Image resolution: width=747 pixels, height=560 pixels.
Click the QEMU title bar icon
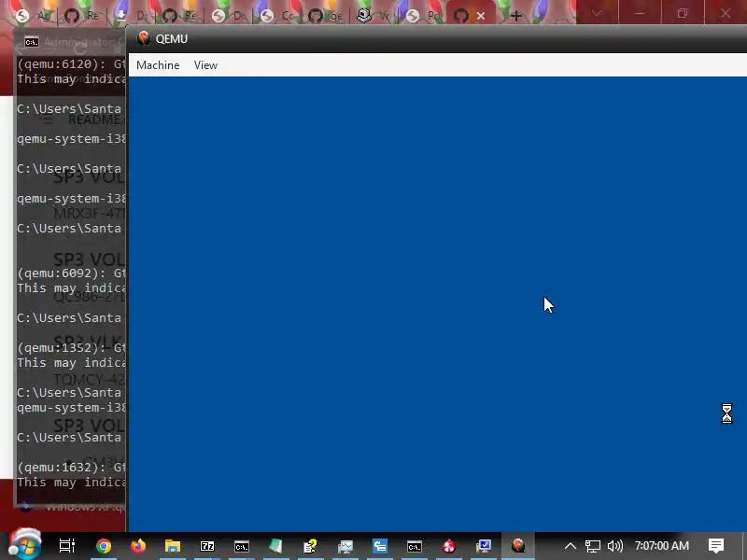144,38
